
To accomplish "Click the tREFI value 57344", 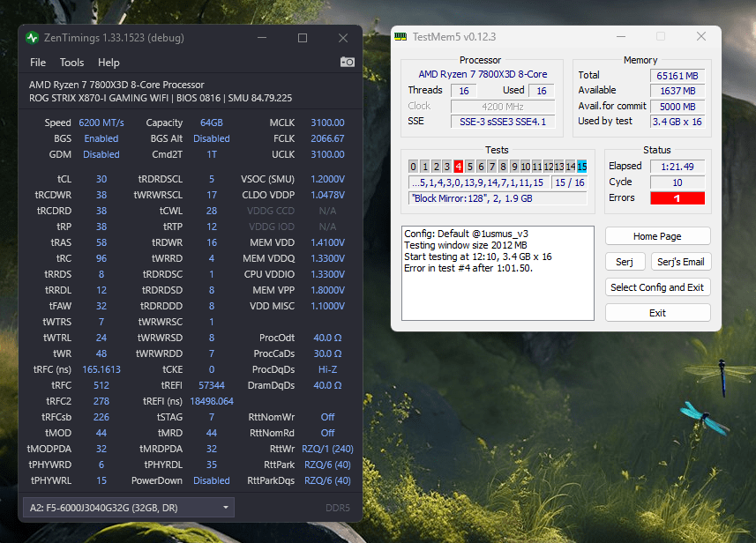I will (212, 385).
